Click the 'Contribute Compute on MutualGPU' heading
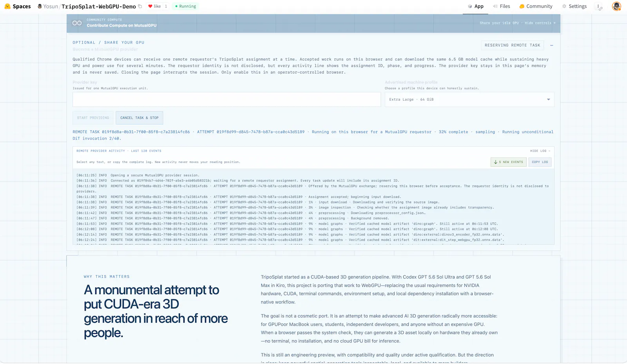The height and width of the screenshot is (364, 627). point(121,25)
